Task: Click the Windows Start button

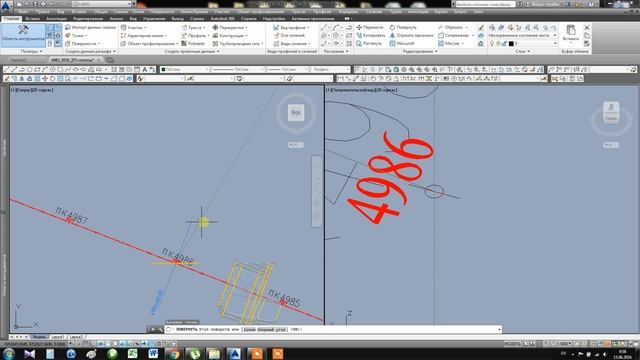Action: pyautogui.click(x=8, y=353)
